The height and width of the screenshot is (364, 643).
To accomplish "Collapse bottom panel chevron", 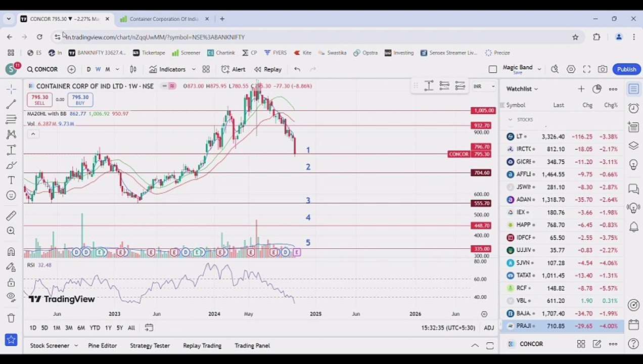I will [475, 346].
